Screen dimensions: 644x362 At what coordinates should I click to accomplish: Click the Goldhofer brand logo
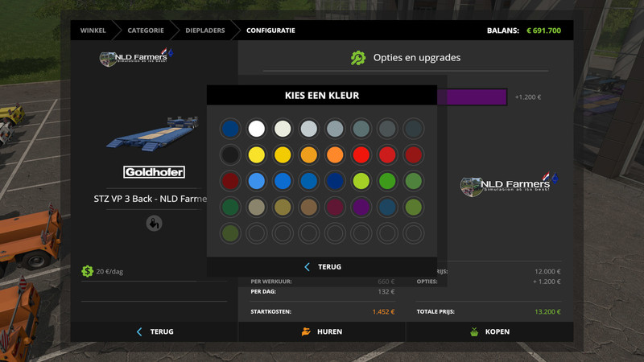[x=154, y=172]
